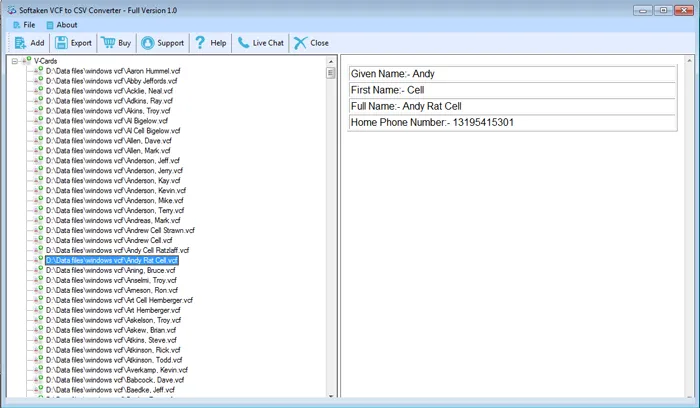This screenshot has height=408, width=700.
Task: Maximize the Softaken converter window
Action: 663,10
